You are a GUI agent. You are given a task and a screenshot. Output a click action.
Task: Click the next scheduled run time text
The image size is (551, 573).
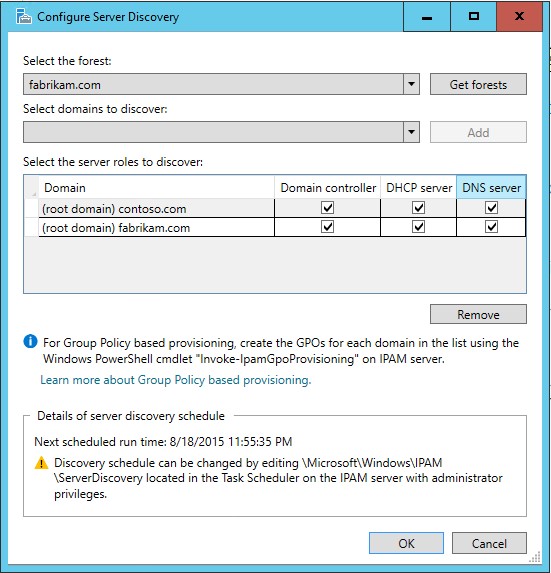pos(163,441)
